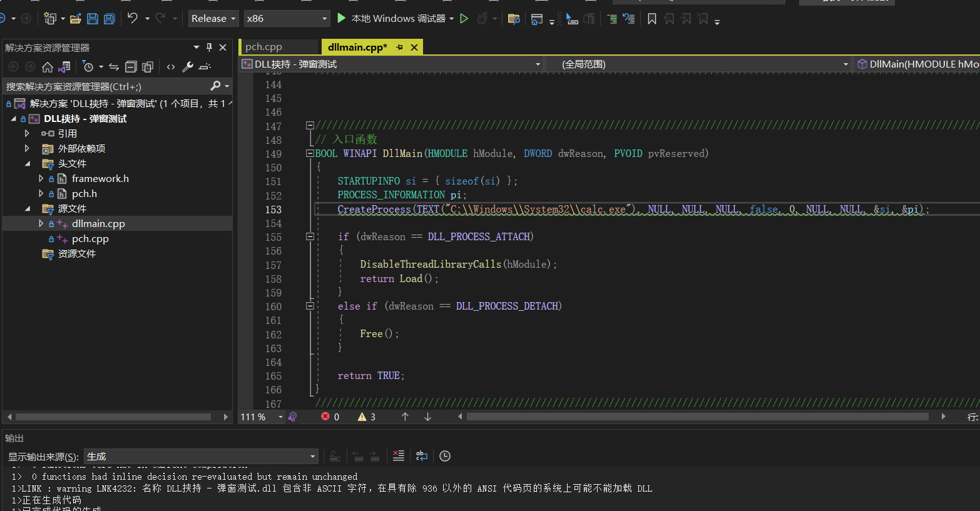Open the project scope dropdown showing DLL挟持
This screenshot has height=511, width=980.
point(391,64)
